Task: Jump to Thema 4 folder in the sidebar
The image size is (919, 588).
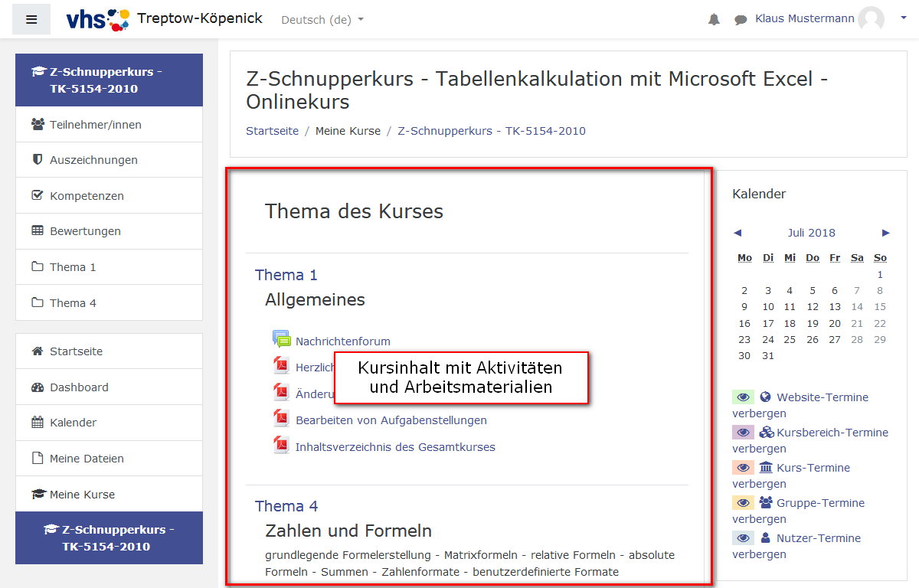Action: [x=109, y=302]
